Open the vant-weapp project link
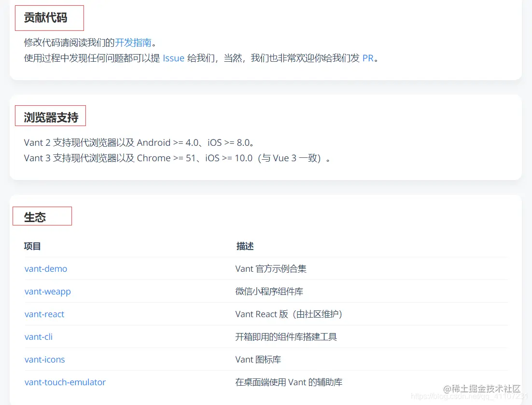 pyautogui.click(x=47, y=292)
